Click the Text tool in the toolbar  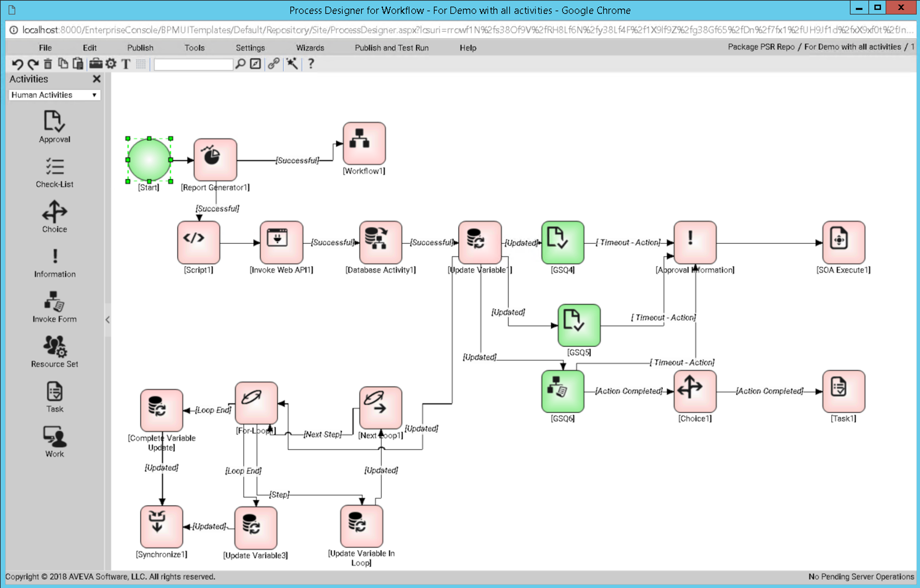[x=126, y=64]
